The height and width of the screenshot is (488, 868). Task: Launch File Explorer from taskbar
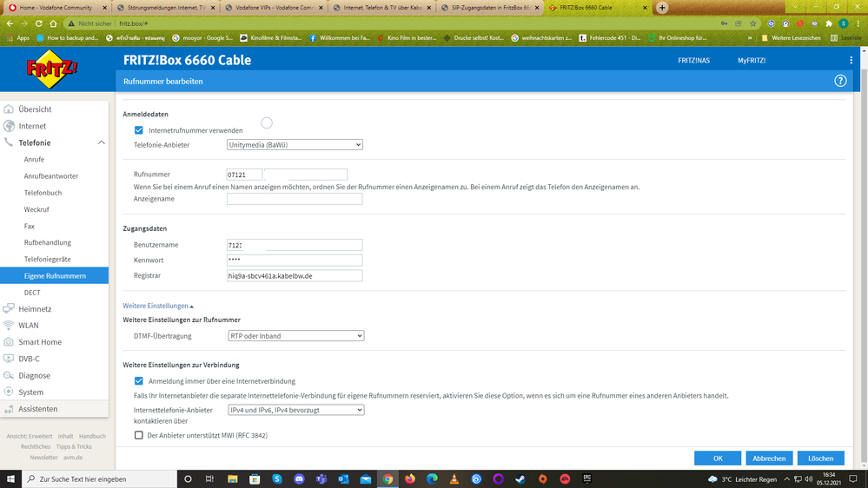[x=233, y=479]
